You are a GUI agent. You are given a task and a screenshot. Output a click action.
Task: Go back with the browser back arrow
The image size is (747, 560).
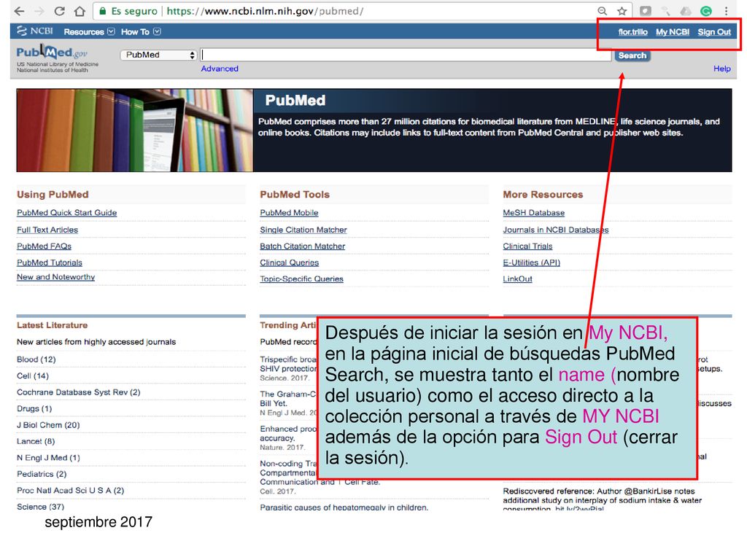click(18, 11)
